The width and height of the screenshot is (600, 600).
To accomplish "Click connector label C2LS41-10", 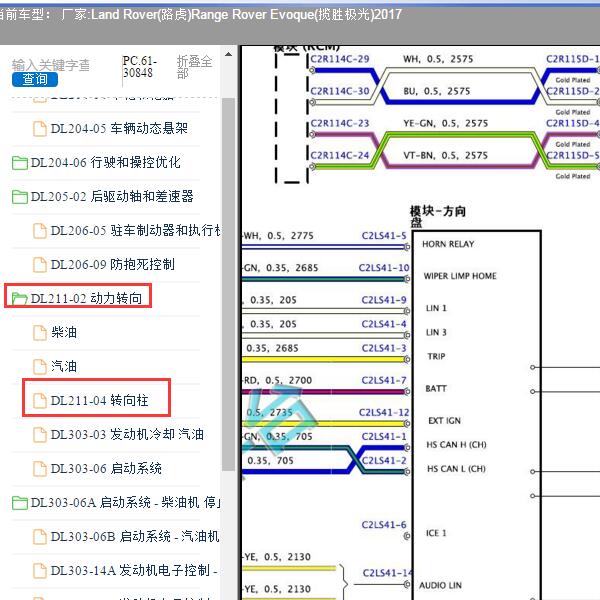I will click(384, 268).
